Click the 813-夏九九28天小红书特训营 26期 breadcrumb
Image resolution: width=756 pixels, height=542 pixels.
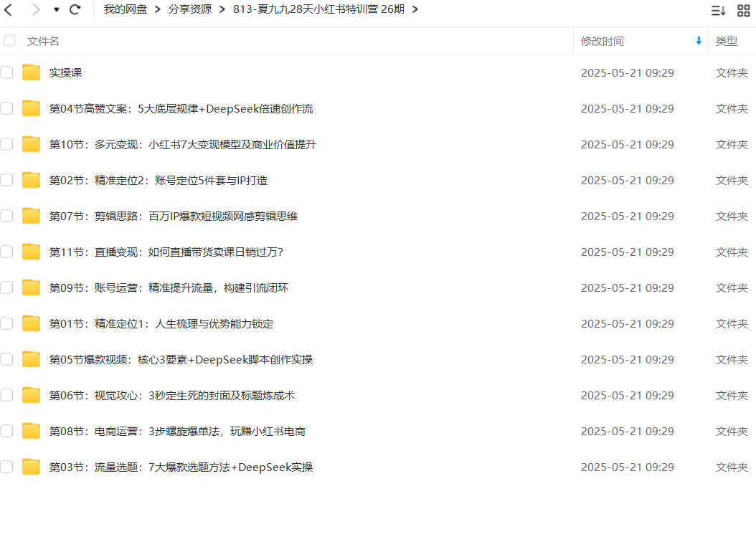[318, 9]
